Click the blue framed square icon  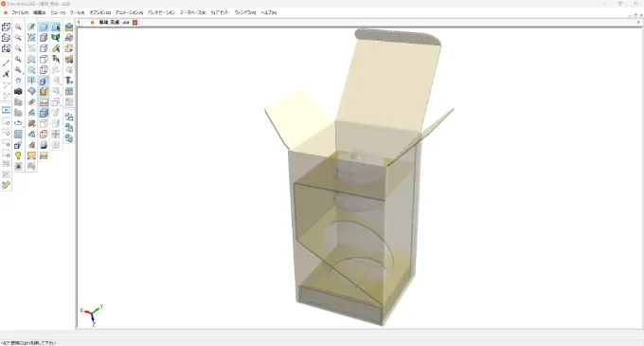pyautogui.click(x=18, y=134)
